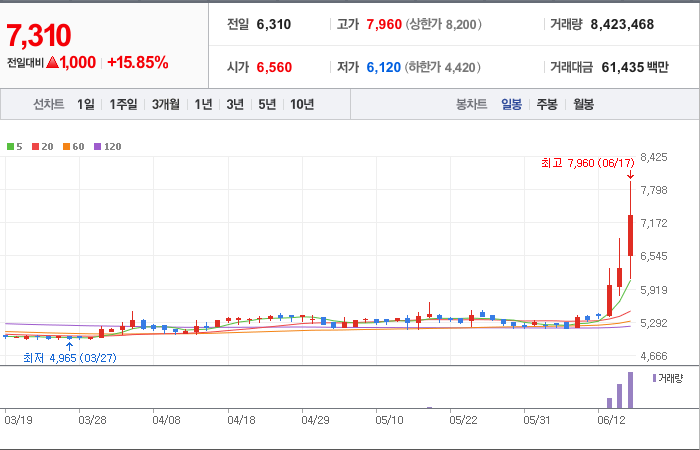Switch chart to 1년 range
700x450 pixels.
tap(203, 104)
